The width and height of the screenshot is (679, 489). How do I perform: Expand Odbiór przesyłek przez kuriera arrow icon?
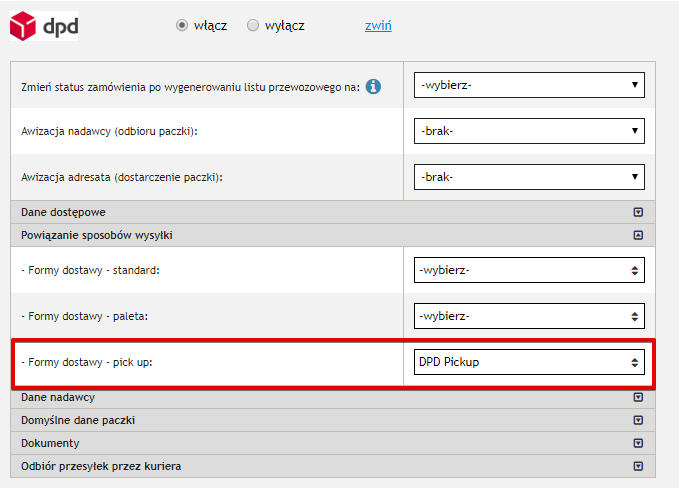[x=637, y=466]
